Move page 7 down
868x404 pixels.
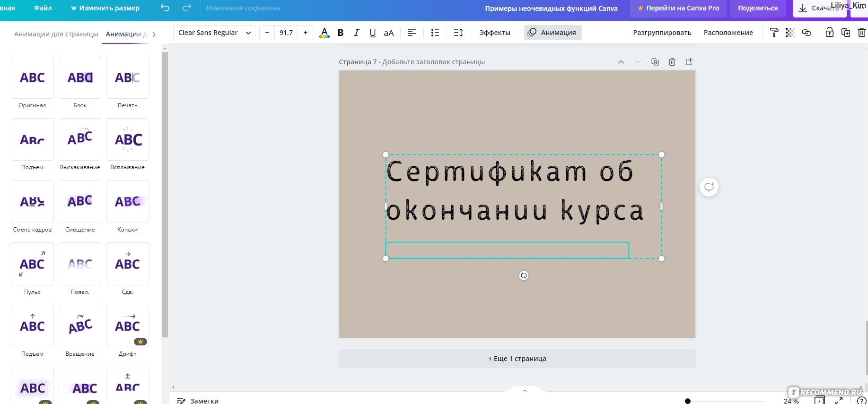pyautogui.click(x=638, y=62)
